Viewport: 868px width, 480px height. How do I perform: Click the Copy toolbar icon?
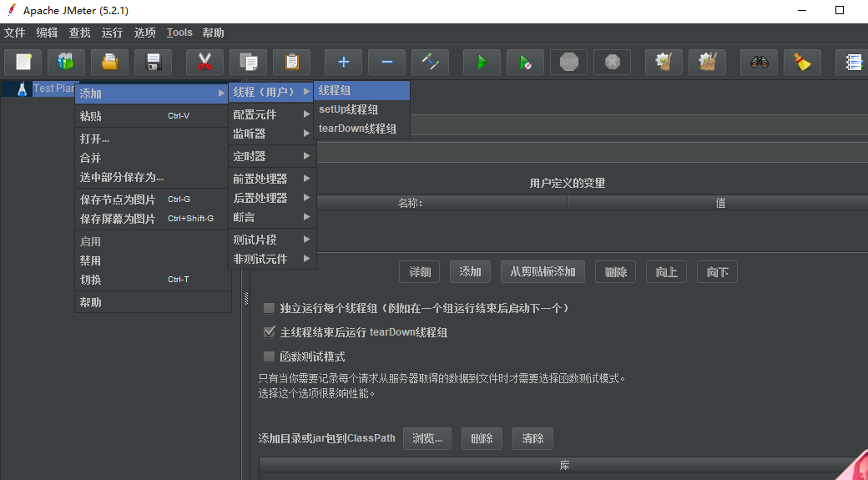point(249,62)
